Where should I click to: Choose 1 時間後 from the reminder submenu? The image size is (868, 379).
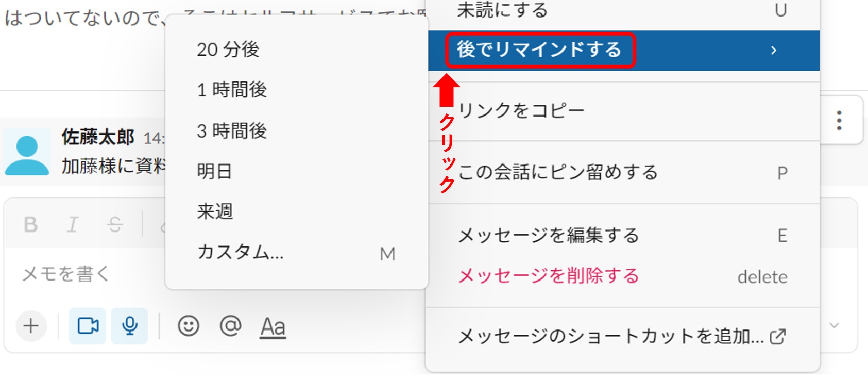click(296, 90)
